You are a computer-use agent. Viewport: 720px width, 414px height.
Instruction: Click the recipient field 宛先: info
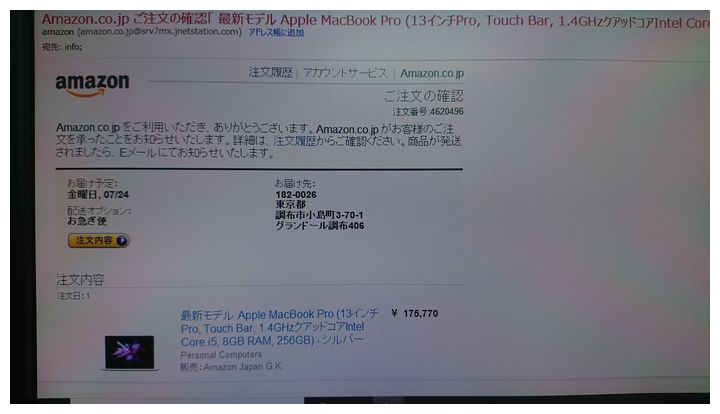(62, 47)
